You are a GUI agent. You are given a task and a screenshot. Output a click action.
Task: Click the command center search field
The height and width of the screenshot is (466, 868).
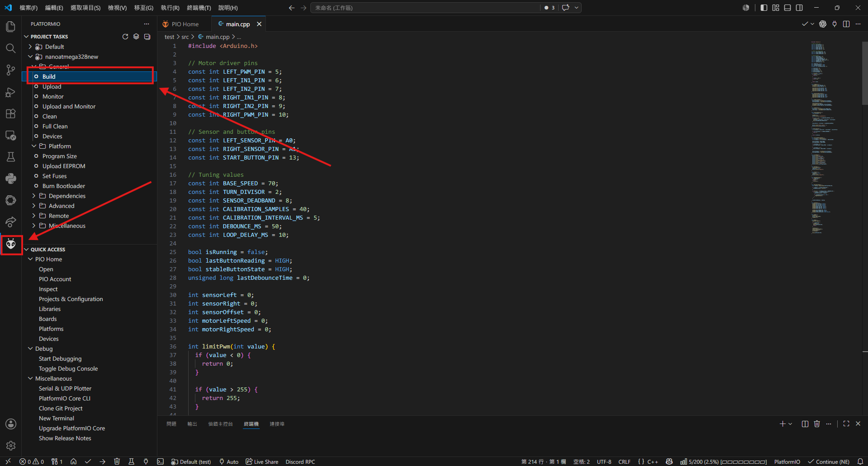[425, 8]
